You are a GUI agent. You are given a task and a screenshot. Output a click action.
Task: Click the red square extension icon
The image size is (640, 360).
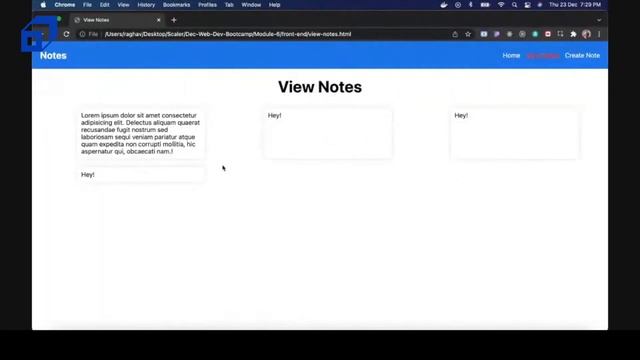coord(548,34)
